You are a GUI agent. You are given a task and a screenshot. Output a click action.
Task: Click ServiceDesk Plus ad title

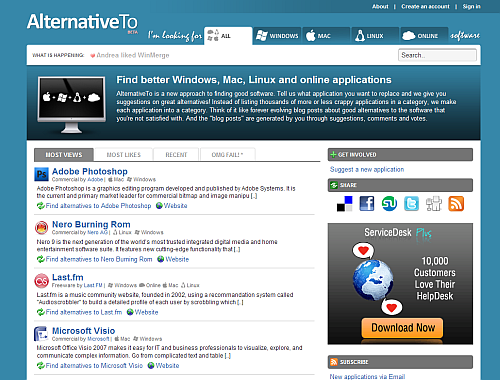click(x=398, y=233)
